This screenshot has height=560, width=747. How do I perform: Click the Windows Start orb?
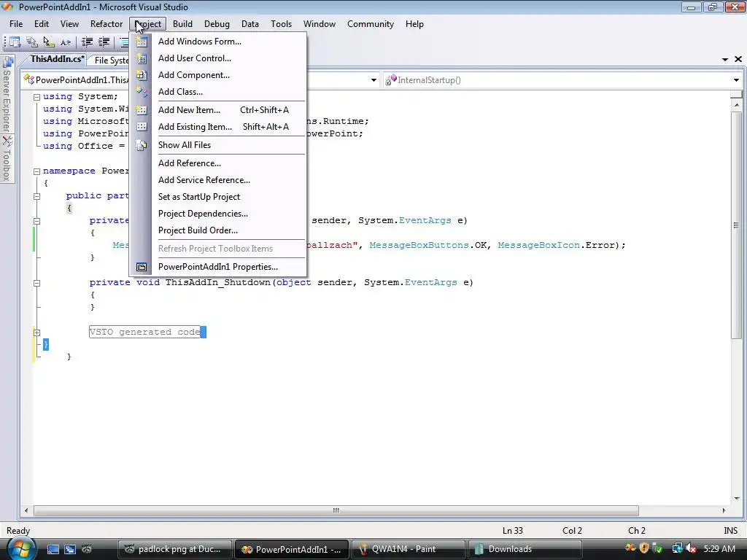pyautogui.click(x=21, y=548)
